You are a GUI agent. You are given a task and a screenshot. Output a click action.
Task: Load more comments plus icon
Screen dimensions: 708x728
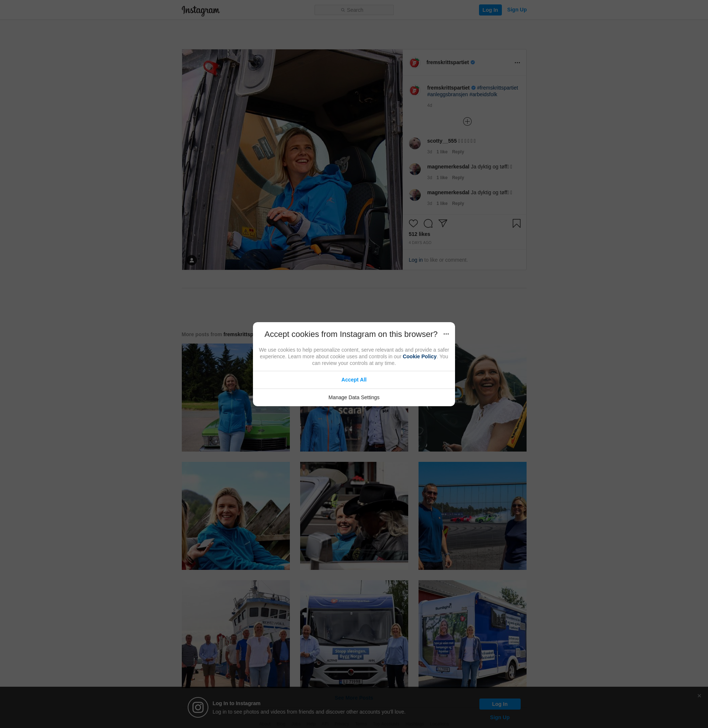pos(467,122)
